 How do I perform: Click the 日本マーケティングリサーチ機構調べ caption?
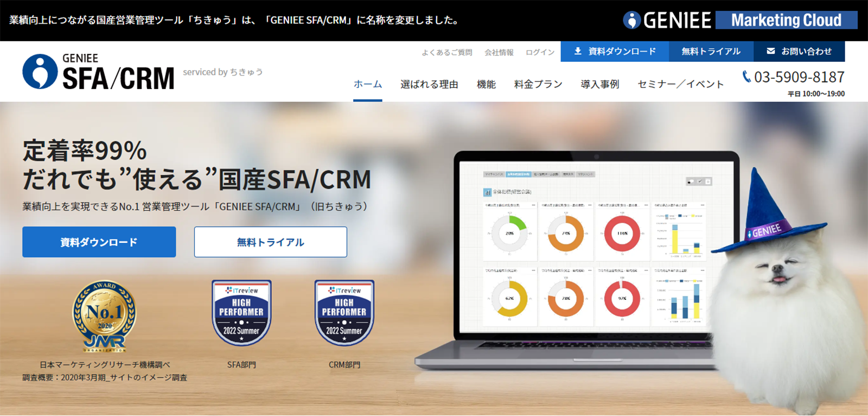pyautogui.click(x=105, y=364)
